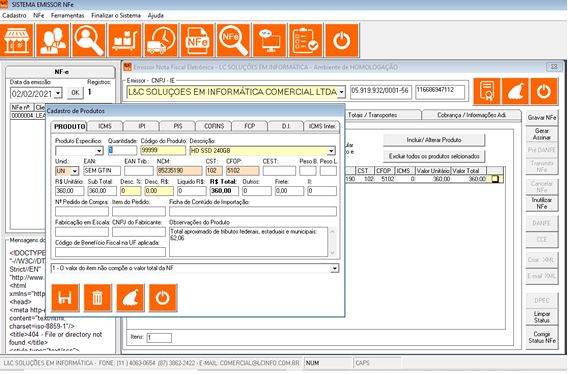Click Finalizar o Sistema menu
This screenshot has height=374, width=568.
click(116, 16)
